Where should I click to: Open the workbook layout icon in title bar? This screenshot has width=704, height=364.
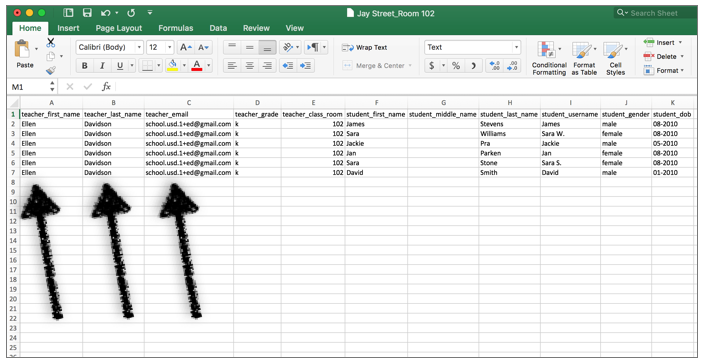pyautogui.click(x=68, y=13)
